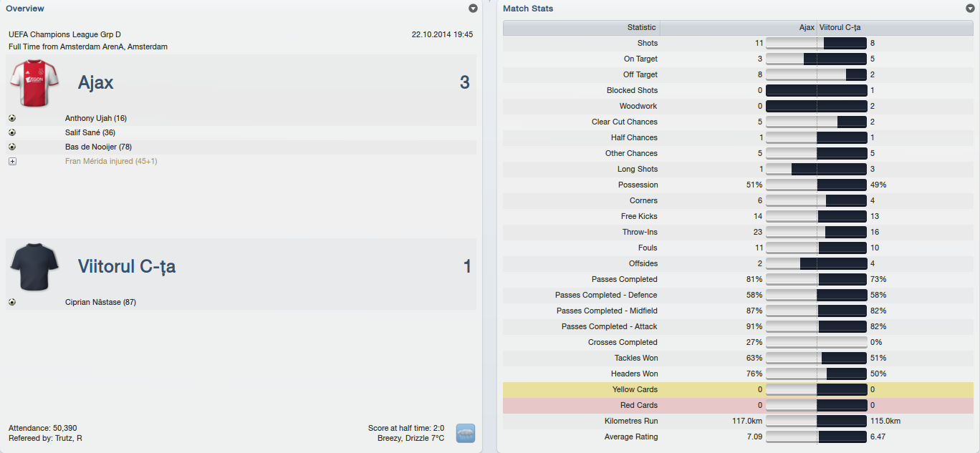Select the Yellow Cards stat row

(635, 389)
